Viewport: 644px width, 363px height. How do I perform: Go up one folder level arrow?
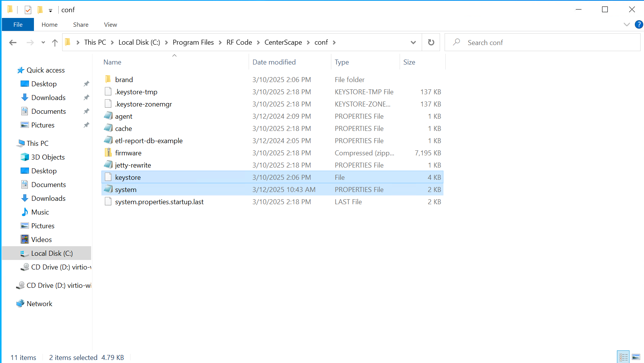(55, 43)
